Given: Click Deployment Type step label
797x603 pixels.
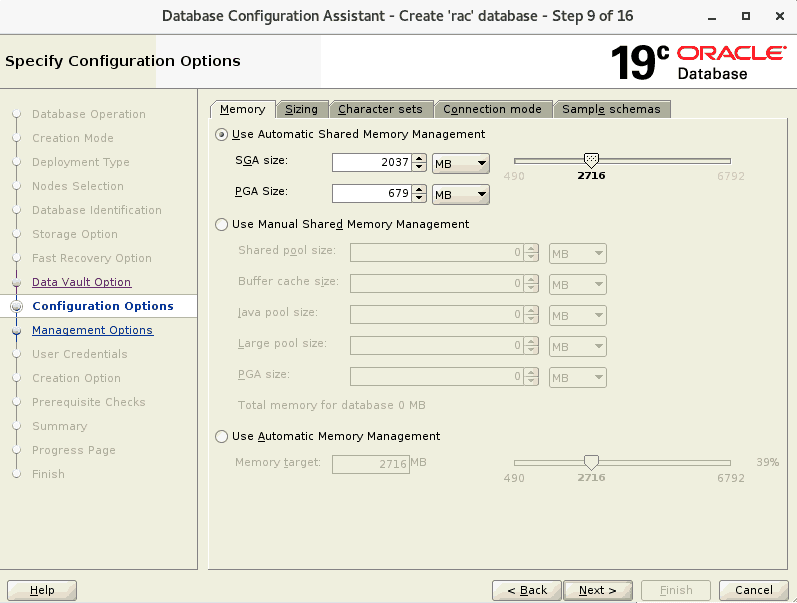Looking at the screenshot, I should click(x=81, y=162).
